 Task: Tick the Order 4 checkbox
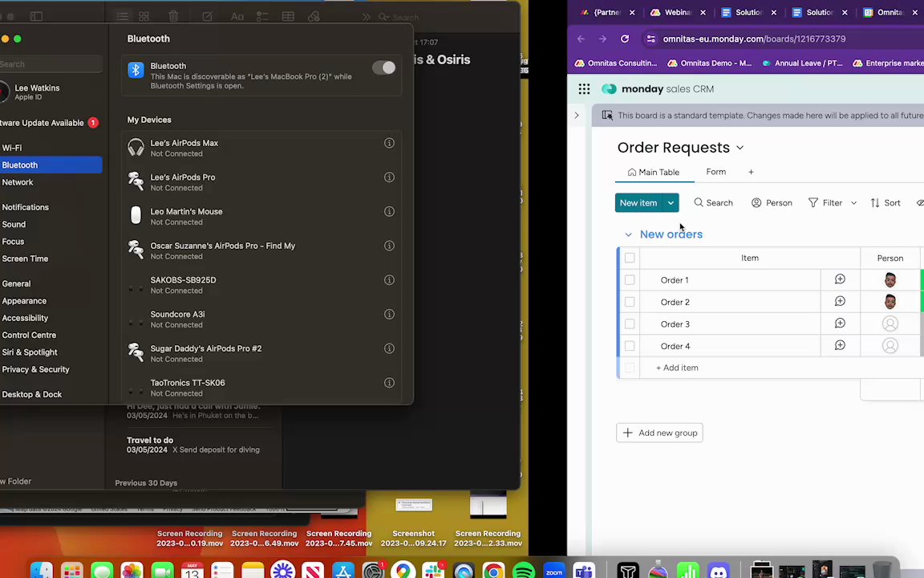click(630, 346)
